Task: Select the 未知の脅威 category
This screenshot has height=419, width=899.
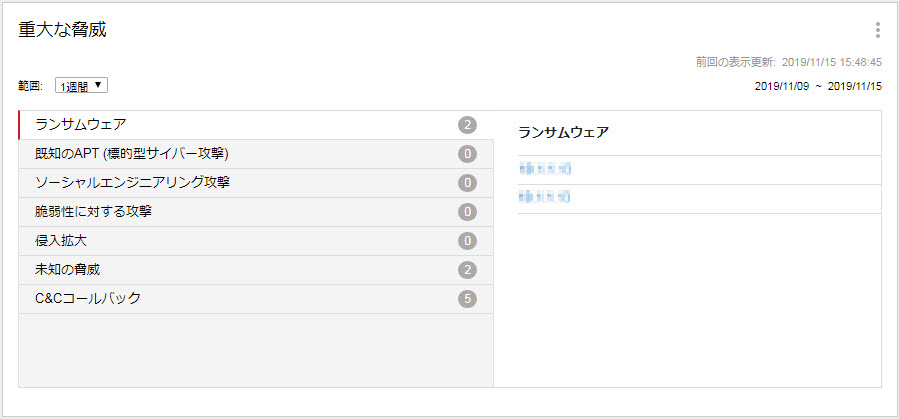Action: (67, 270)
